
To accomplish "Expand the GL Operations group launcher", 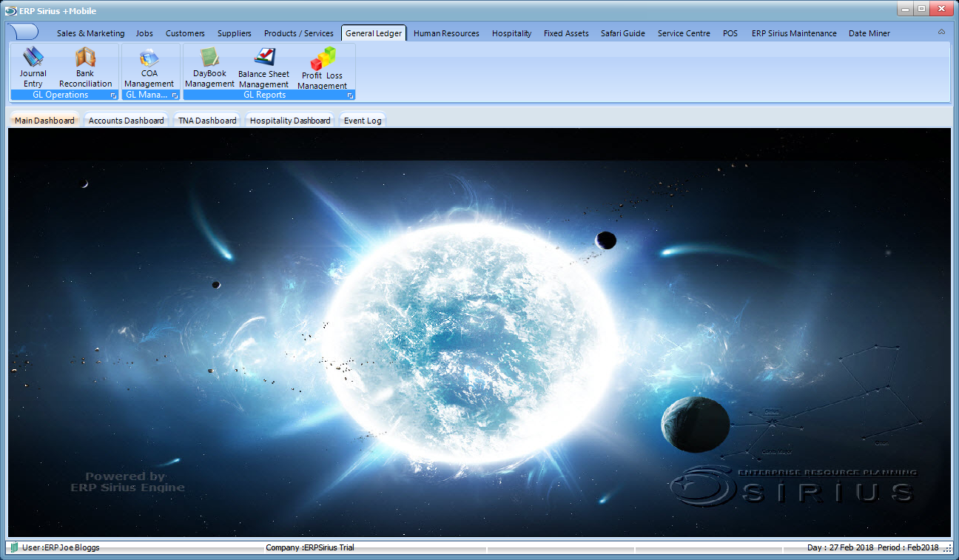I will (x=113, y=95).
